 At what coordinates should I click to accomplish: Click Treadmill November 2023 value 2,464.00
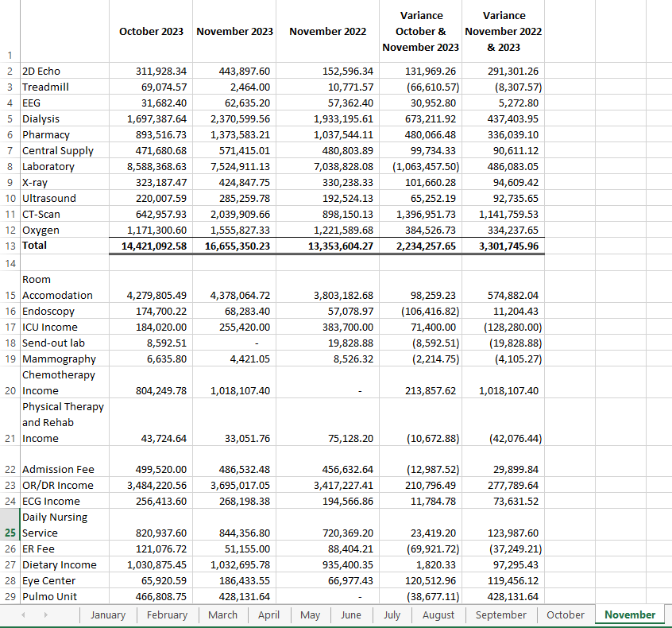[x=234, y=87]
